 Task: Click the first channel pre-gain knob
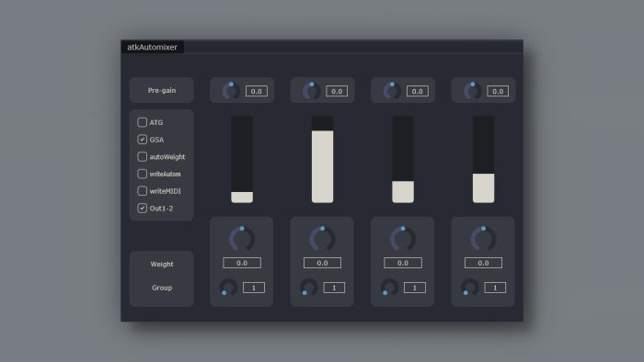[231, 91]
